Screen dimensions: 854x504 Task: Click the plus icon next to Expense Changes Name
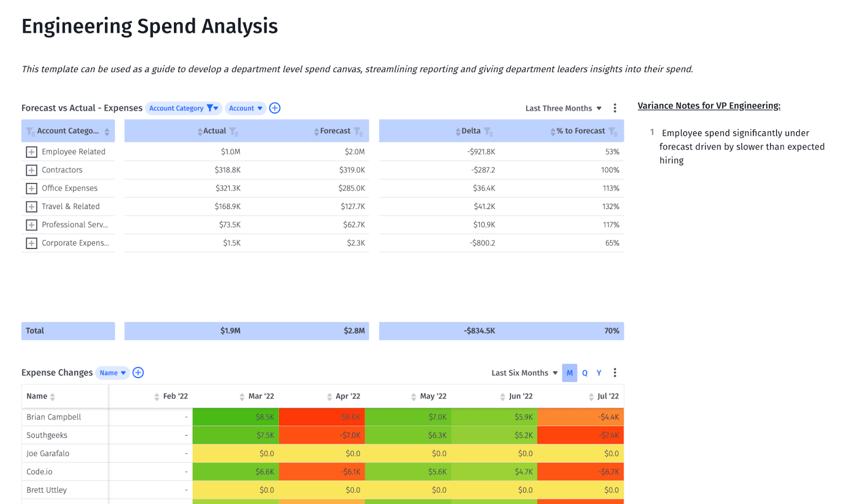138,372
